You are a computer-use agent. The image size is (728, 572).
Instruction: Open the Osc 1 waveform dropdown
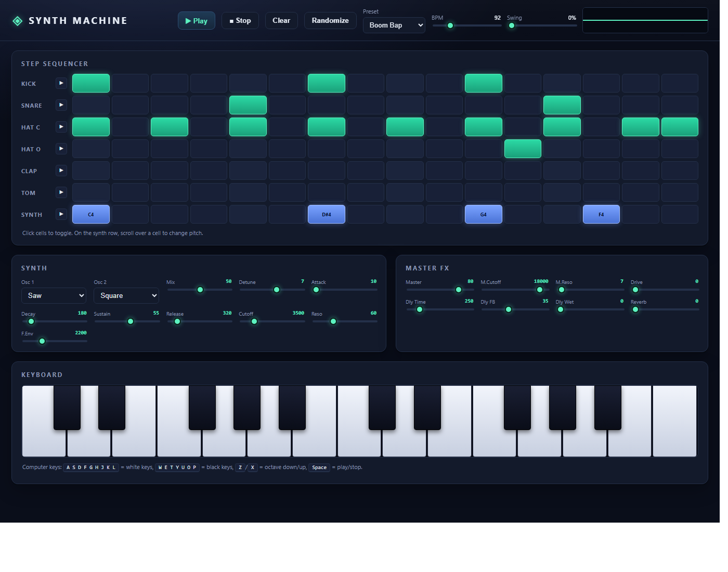pos(54,295)
